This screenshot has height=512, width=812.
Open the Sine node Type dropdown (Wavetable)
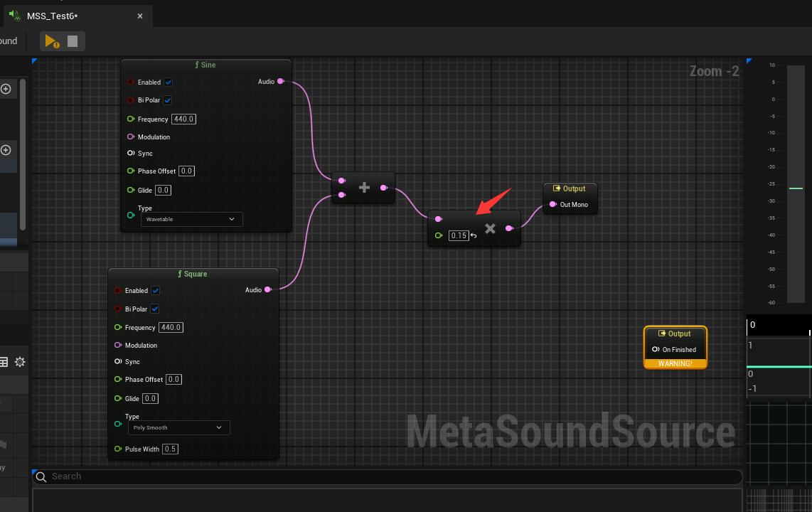[x=191, y=219]
